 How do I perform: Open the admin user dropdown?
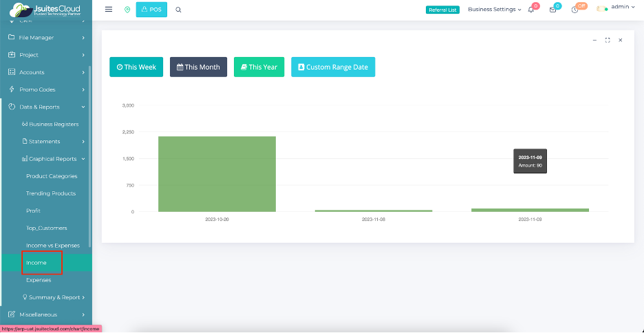pyautogui.click(x=616, y=8)
